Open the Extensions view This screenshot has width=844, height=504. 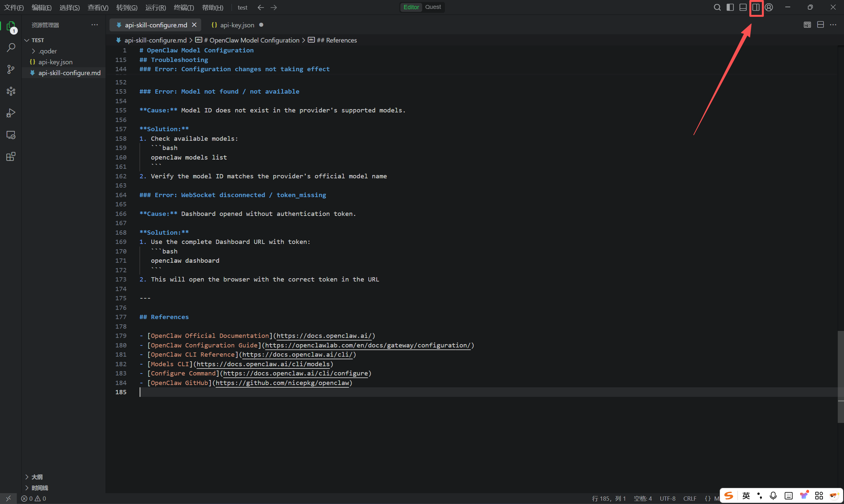[11, 157]
